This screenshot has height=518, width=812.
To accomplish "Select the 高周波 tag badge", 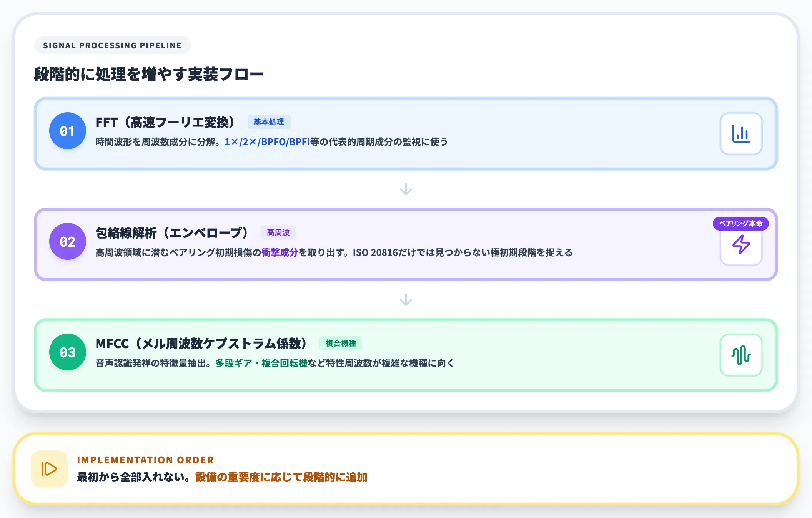I will 278,232.
